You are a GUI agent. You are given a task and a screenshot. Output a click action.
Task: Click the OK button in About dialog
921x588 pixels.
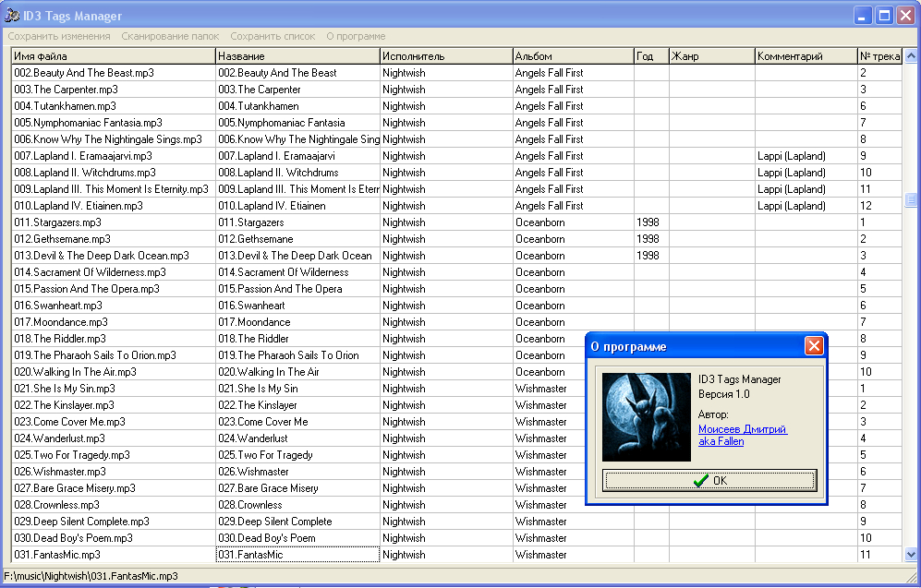709,481
